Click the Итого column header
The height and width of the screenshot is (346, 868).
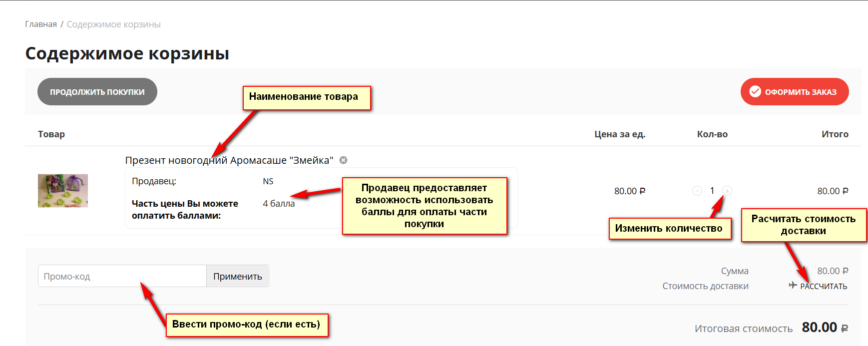[x=835, y=134]
